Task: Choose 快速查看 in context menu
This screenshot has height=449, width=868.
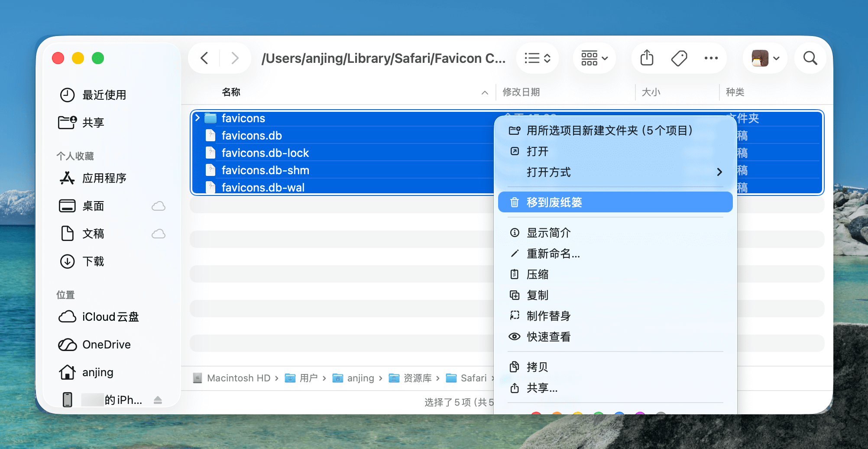Action: 615,337
